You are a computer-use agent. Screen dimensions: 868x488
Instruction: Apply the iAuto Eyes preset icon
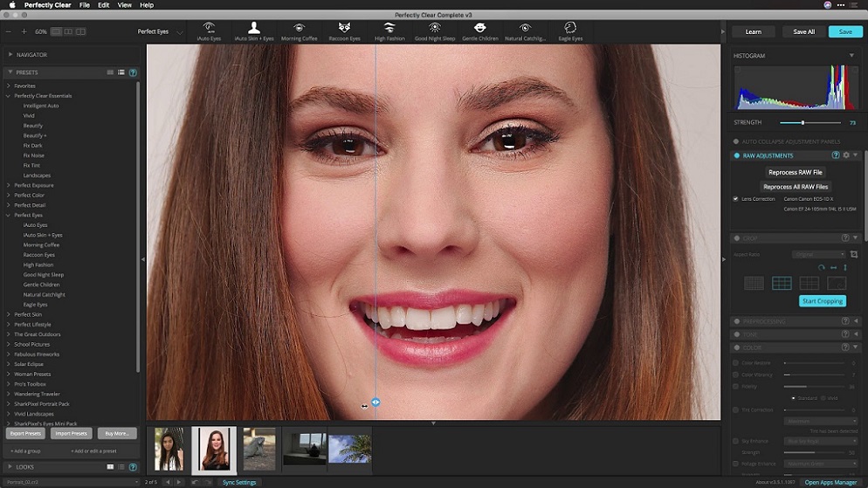click(209, 27)
